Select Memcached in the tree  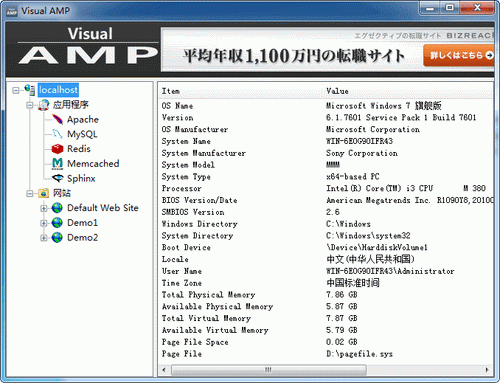click(93, 164)
